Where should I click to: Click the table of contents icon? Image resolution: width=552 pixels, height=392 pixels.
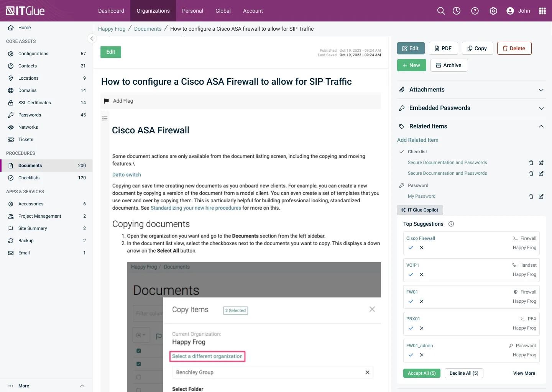click(x=105, y=118)
